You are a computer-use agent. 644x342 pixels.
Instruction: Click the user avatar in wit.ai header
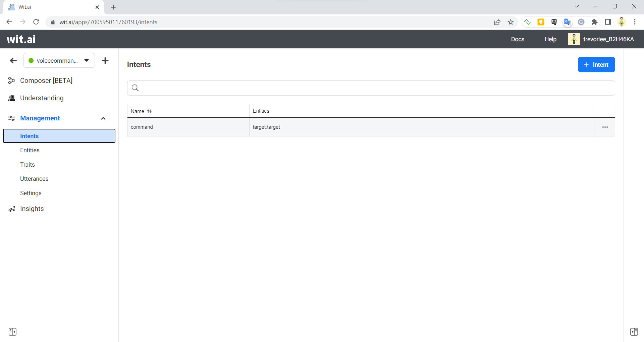(574, 39)
